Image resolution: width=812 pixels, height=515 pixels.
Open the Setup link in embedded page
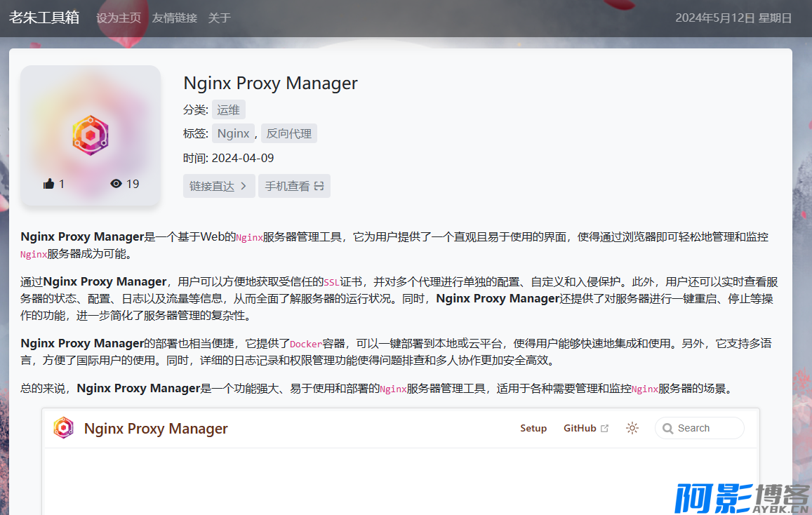(x=533, y=428)
